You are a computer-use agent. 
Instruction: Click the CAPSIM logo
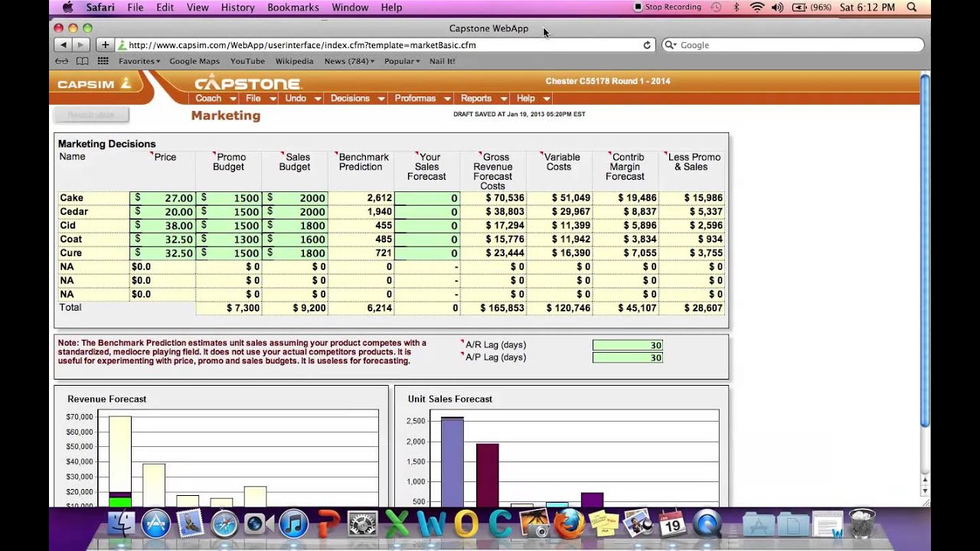[94, 84]
